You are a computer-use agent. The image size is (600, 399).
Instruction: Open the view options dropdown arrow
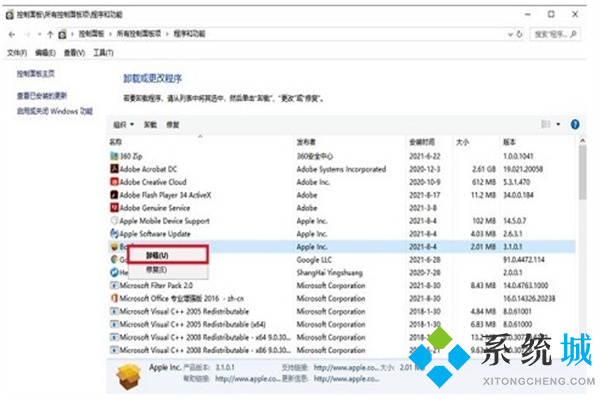click(558, 124)
